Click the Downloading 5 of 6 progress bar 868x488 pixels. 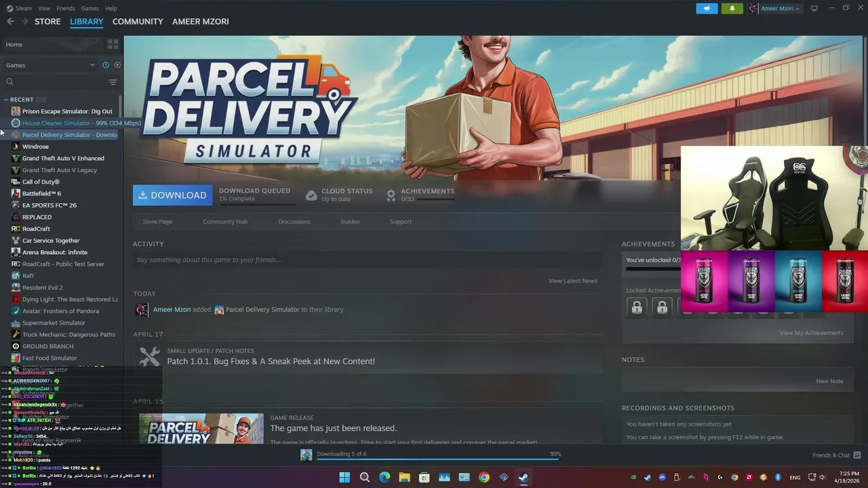click(x=438, y=460)
